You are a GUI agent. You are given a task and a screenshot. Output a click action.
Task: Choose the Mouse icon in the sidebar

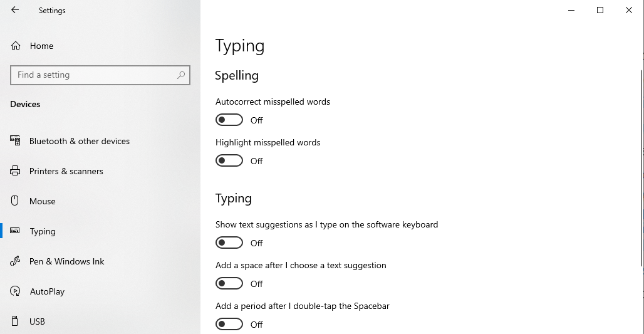click(x=15, y=201)
